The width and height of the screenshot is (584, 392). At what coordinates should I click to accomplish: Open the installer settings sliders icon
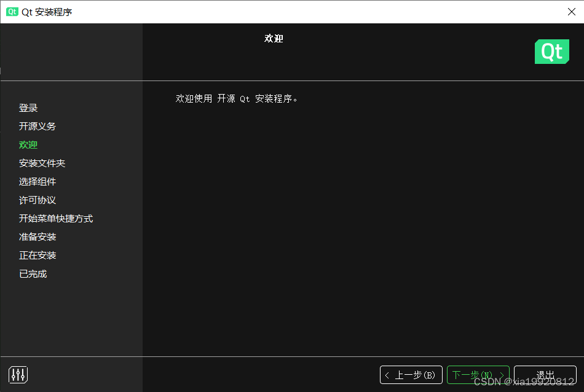tap(18, 375)
